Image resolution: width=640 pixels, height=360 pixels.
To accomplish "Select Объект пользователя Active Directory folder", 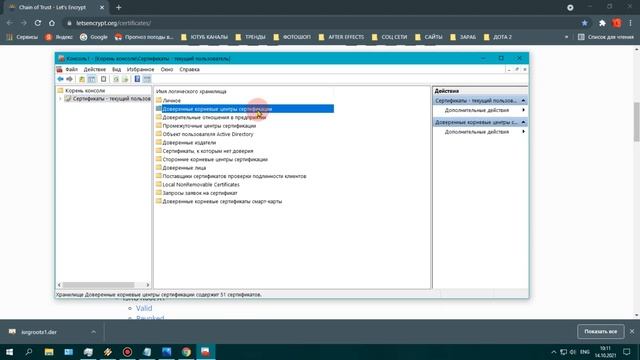I will [x=204, y=134].
